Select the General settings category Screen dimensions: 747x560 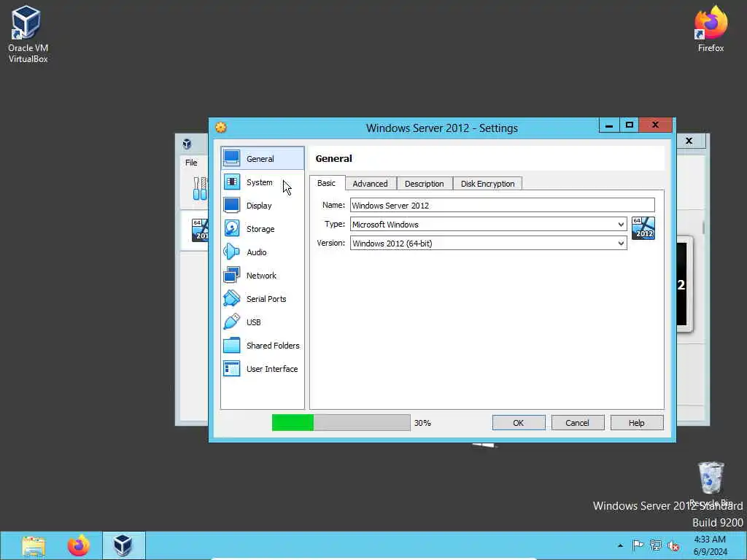click(x=262, y=158)
